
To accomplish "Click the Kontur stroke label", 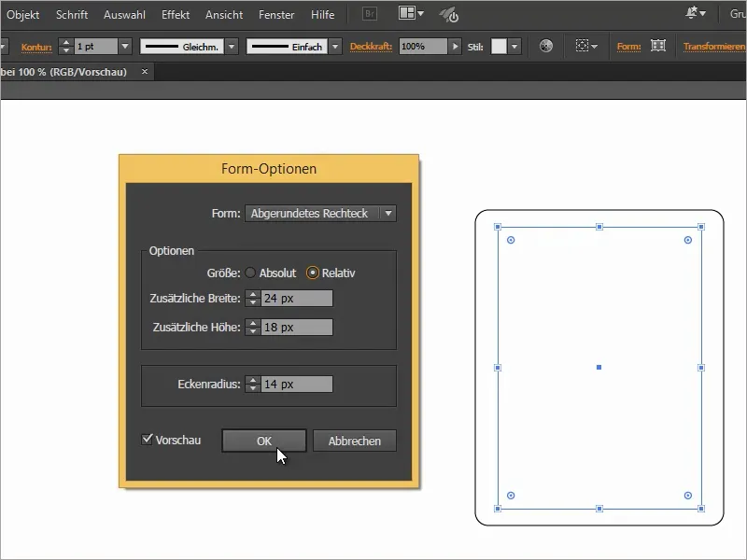I will [36, 47].
